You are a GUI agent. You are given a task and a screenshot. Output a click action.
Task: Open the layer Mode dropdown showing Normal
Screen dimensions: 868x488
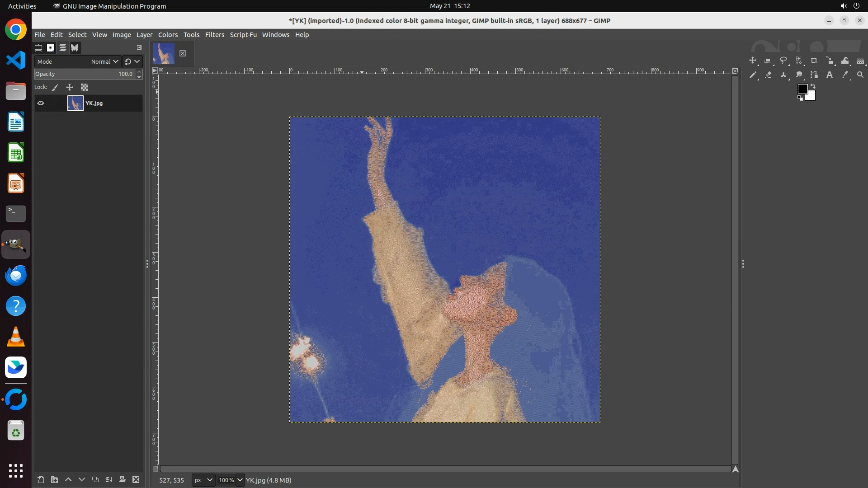point(104,61)
